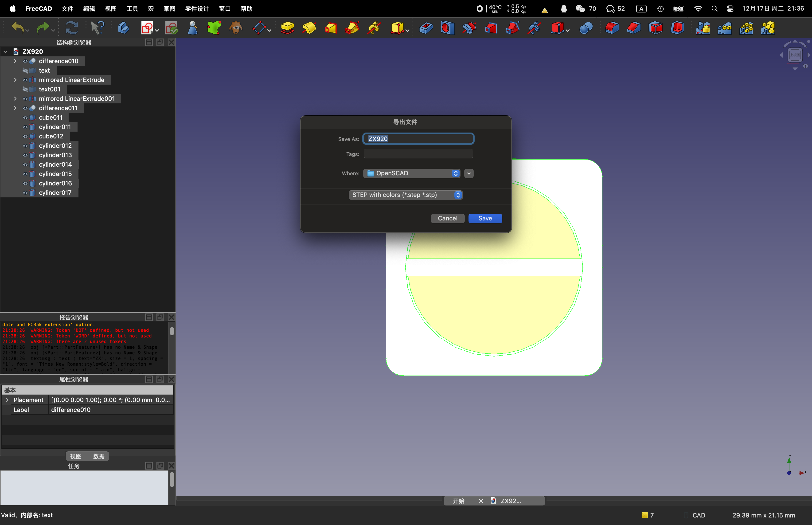Click the CAD navigation style indicator

click(x=699, y=515)
